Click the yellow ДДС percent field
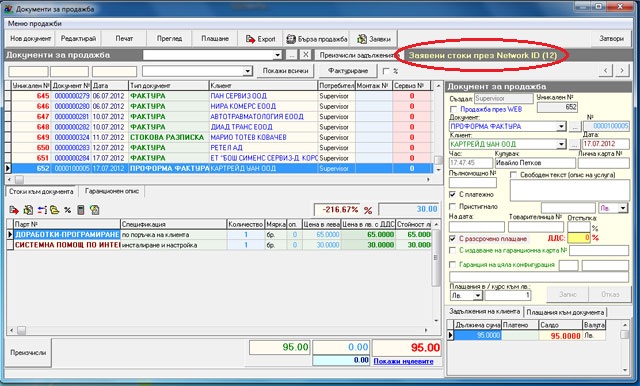The height and width of the screenshot is (386, 640). 579,238
